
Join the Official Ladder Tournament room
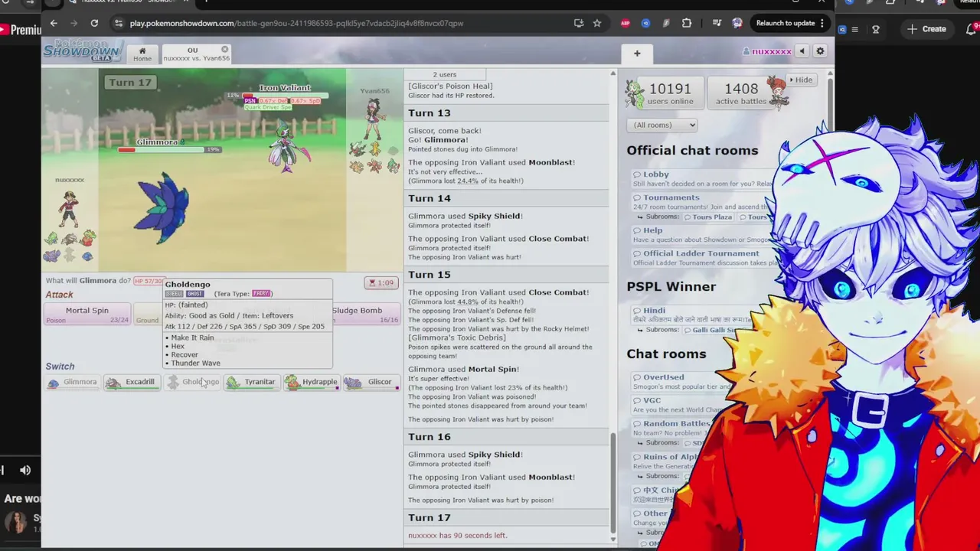tap(701, 253)
